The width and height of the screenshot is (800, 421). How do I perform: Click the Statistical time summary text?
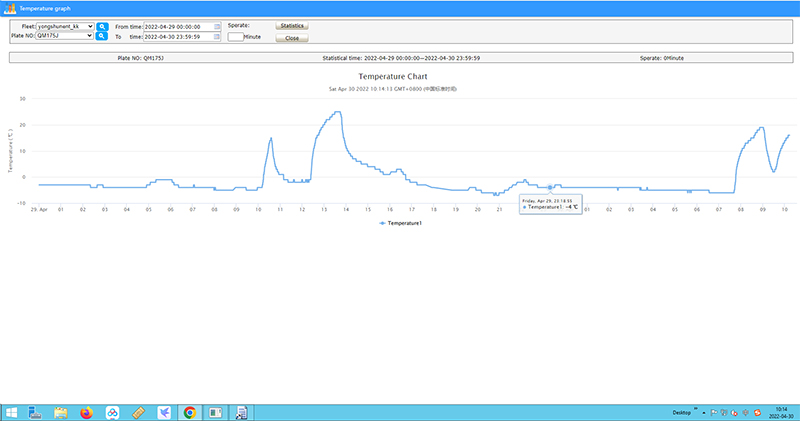click(401, 58)
